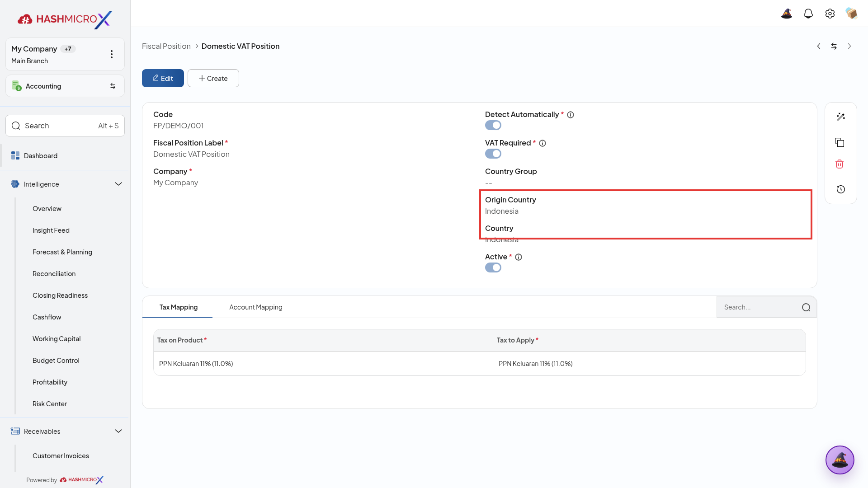Click the swap arrows icon beside record navigation

pos(834,46)
